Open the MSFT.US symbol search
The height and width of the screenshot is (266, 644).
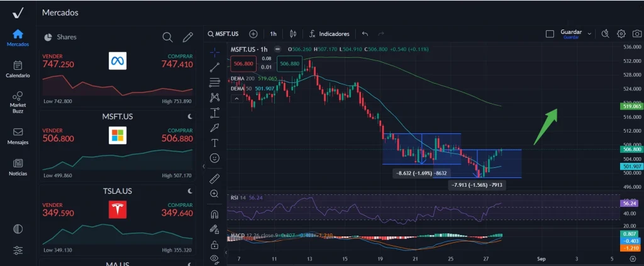pyautogui.click(x=223, y=34)
